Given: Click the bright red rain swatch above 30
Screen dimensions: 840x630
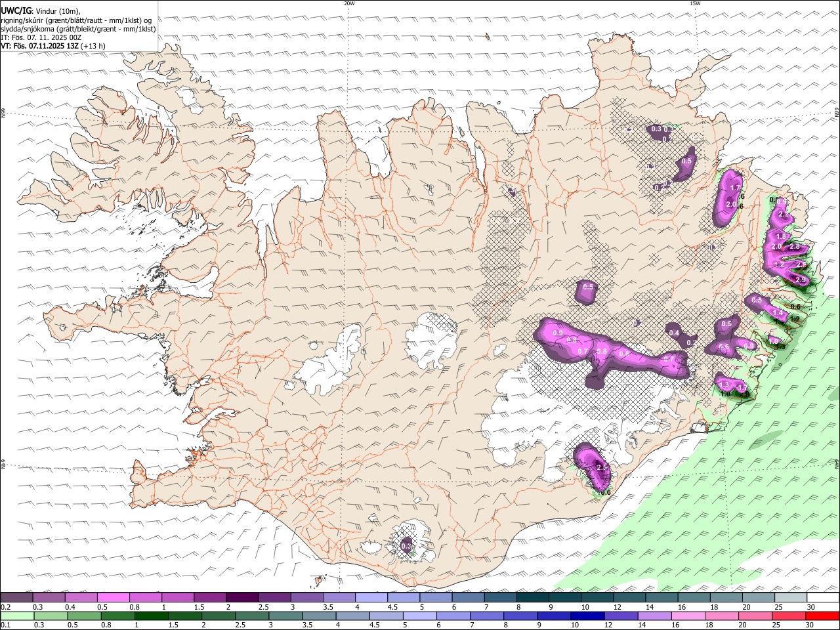Looking at the screenshot, I should 823,616.
